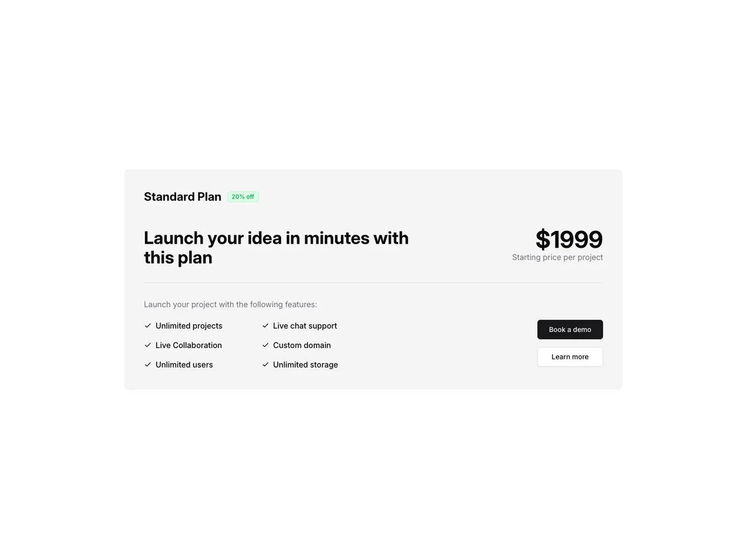Click the Unlimited storage feature label

pyautogui.click(x=305, y=364)
